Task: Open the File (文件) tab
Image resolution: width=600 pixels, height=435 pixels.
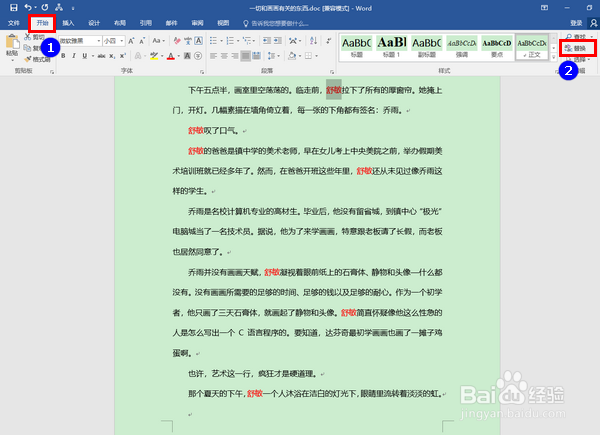Action: [14, 23]
